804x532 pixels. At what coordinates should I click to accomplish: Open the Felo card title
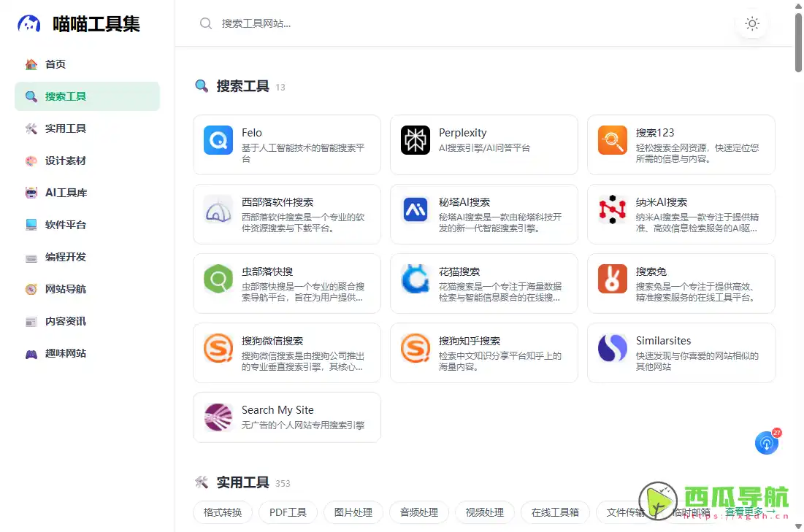pos(252,133)
